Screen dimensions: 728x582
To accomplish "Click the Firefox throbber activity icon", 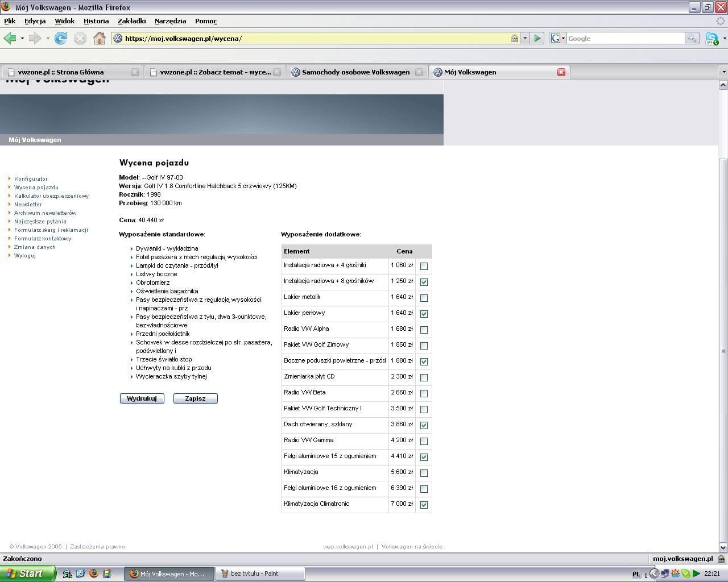I will coord(721,21).
